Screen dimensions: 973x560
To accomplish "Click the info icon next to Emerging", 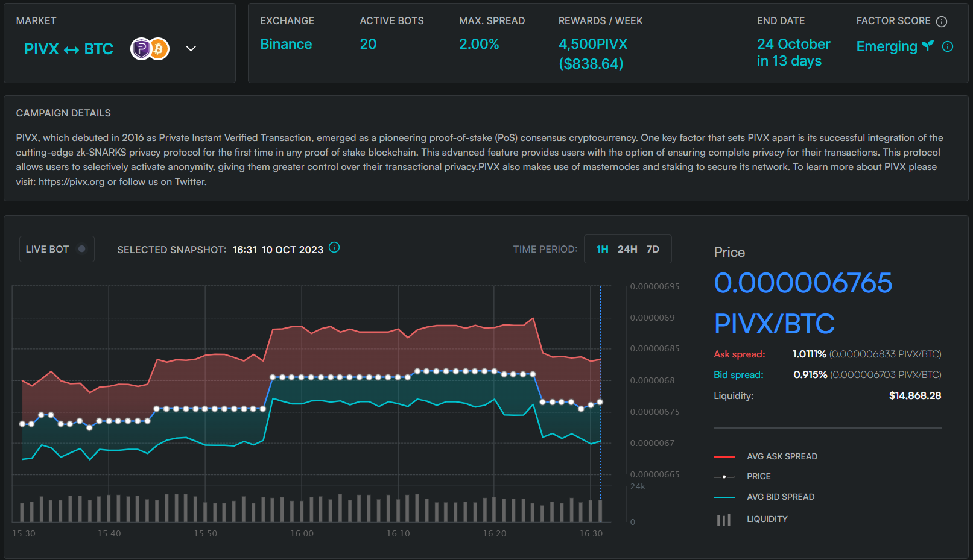I will click(x=948, y=46).
